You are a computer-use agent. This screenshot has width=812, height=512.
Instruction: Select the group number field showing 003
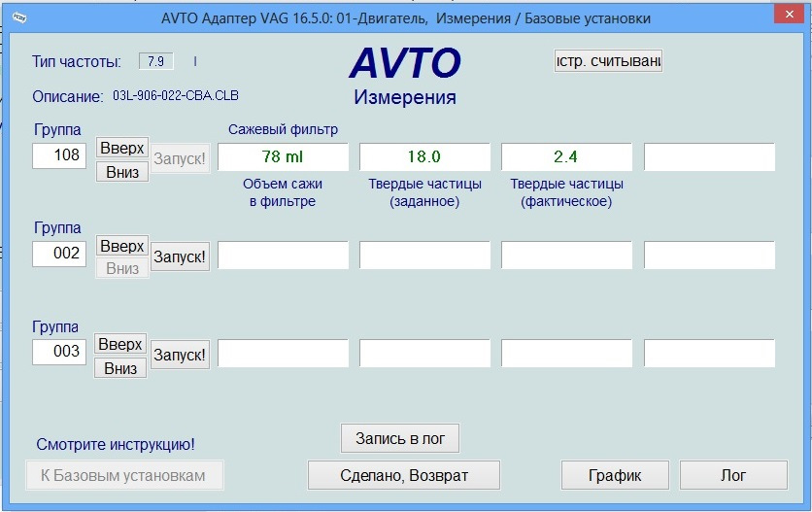59,352
